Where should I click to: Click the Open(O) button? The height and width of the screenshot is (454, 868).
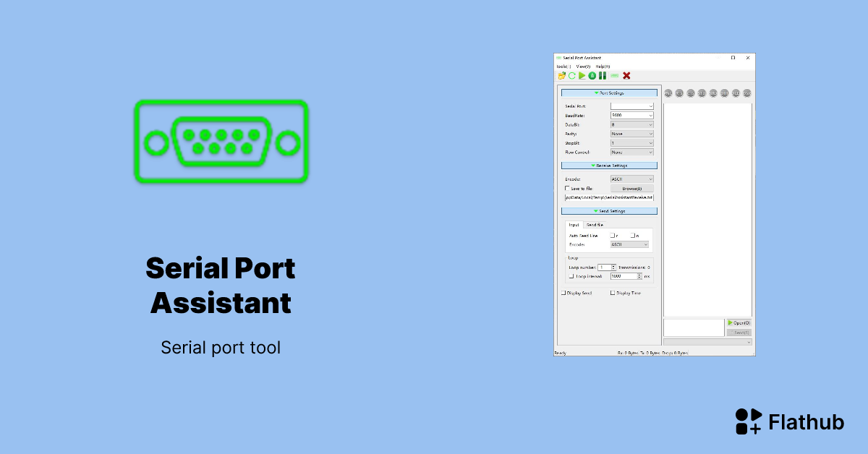[739, 323]
